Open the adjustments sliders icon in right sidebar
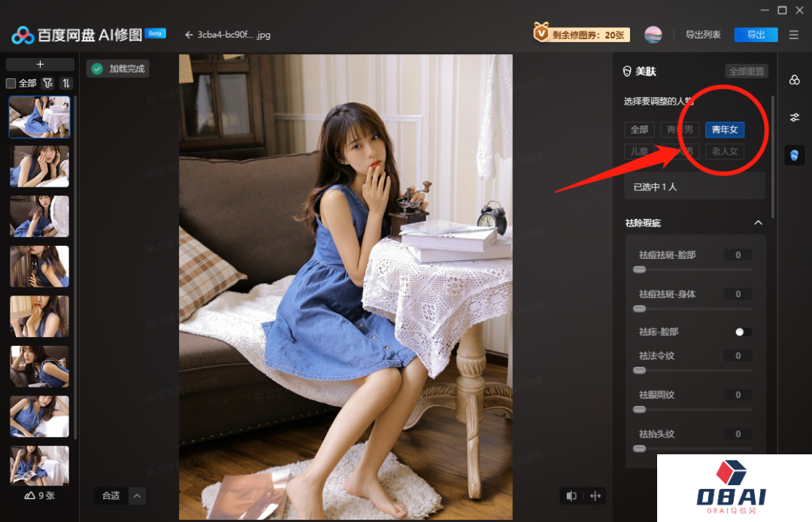 point(795,117)
